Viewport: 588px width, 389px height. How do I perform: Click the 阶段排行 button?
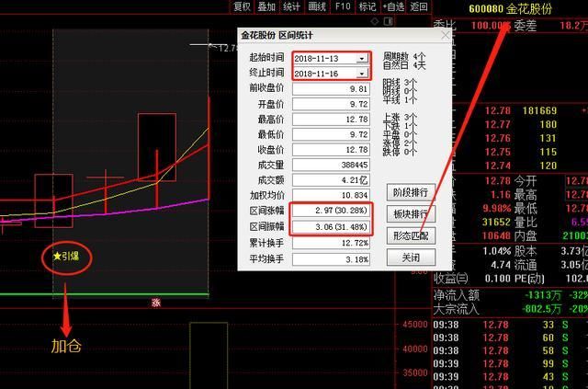[x=411, y=192]
